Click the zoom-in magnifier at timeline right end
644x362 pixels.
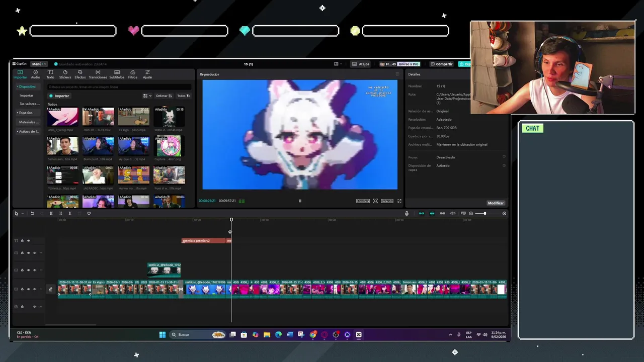[504, 214]
